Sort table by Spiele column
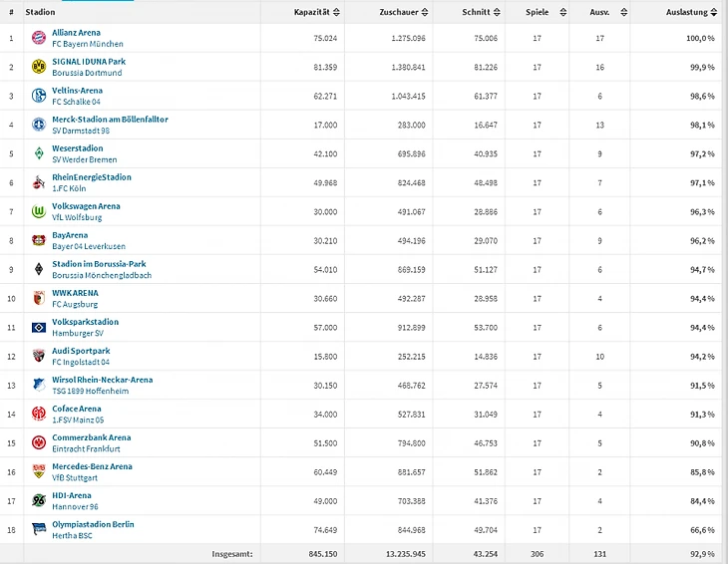The width and height of the screenshot is (728, 564). point(544,12)
